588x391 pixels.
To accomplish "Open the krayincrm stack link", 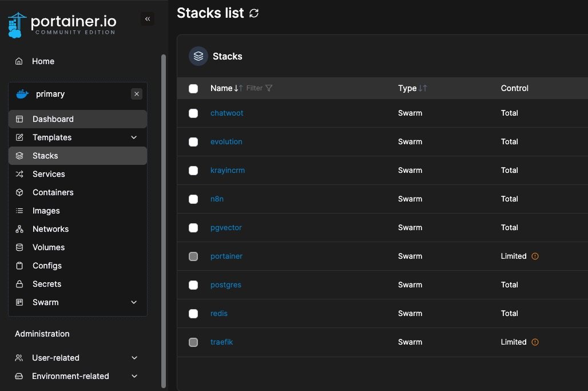I will (x=227, y=171).
